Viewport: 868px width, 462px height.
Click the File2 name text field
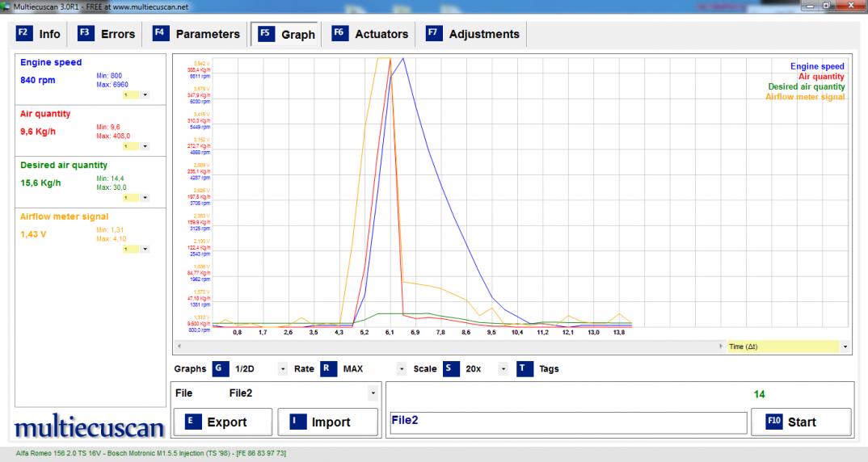567,422
